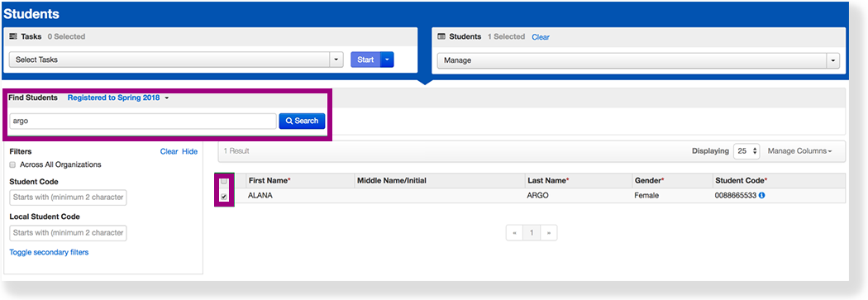868x300 pixels.
Task: Open the Manage Columns menu
Action: tap(800, 151)
